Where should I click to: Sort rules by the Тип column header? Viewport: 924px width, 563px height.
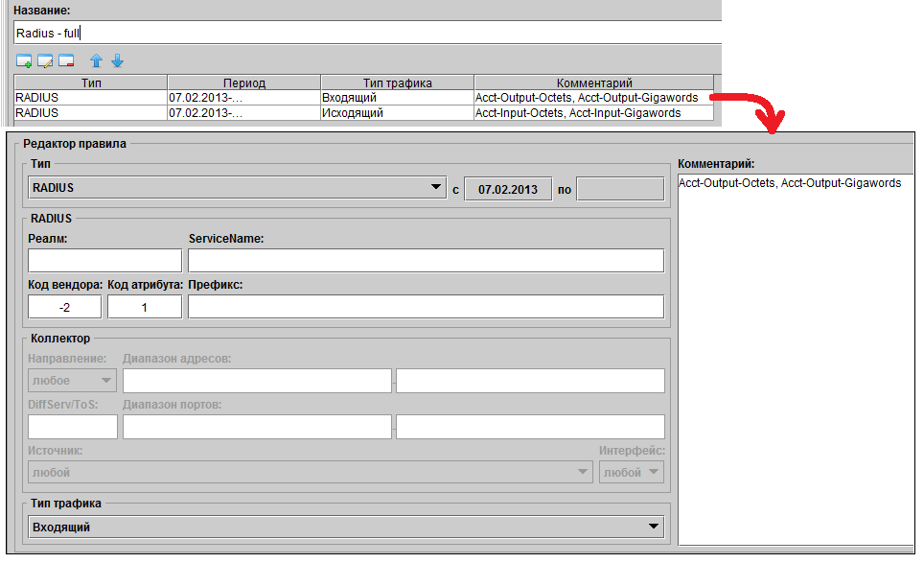91,82
